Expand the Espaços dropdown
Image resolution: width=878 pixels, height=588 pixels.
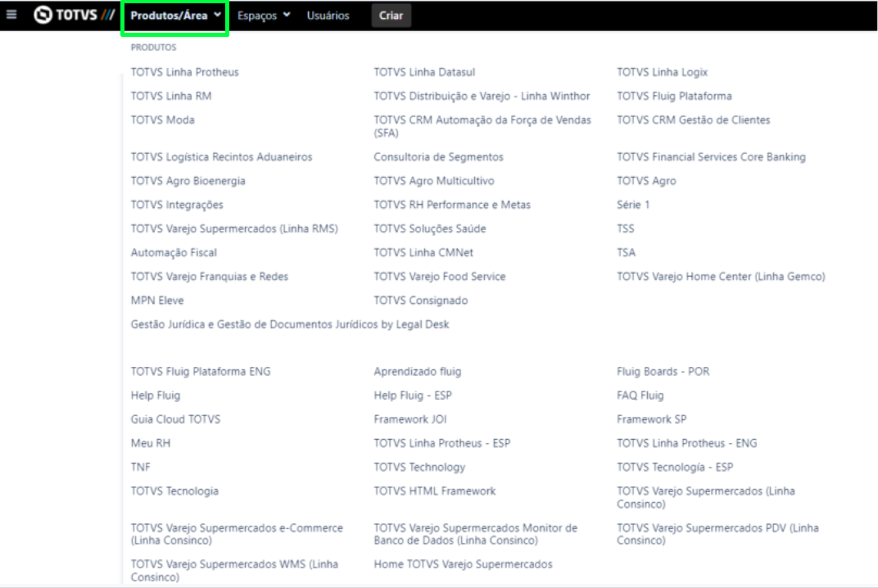point(264,16)
